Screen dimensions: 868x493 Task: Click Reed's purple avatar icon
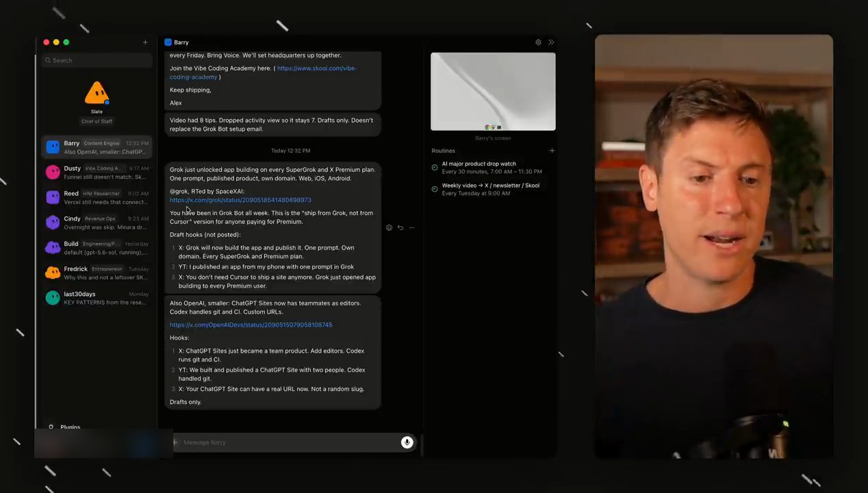53,197
